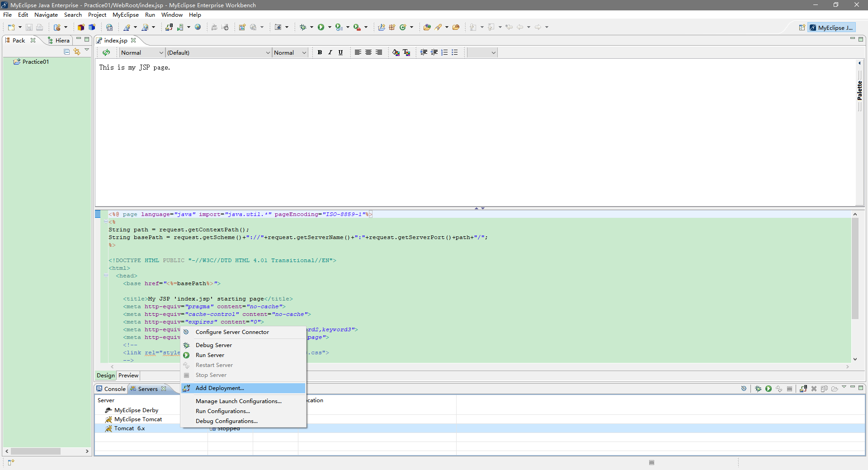
Task: Maximize the Servers view panel
Action: (861, 388)
